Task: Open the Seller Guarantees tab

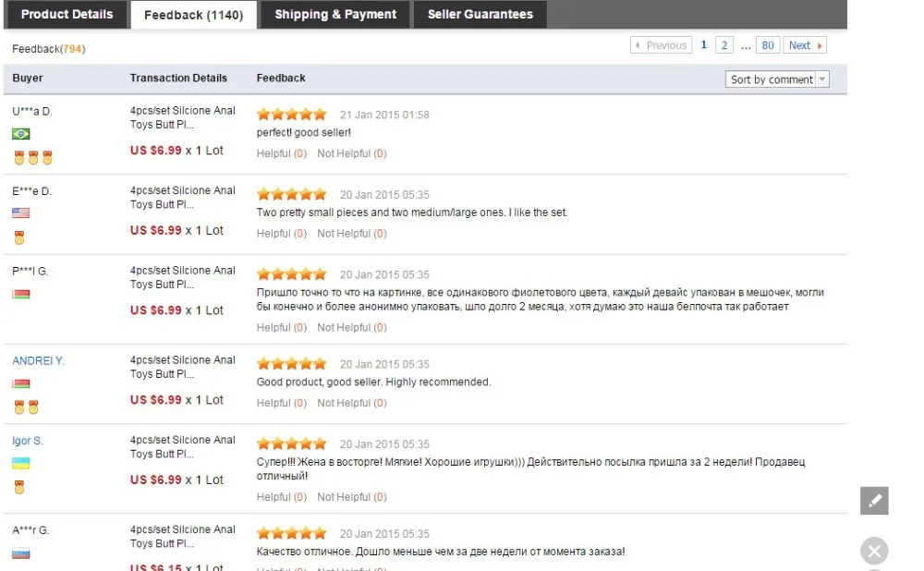Action: pos(480,14)
